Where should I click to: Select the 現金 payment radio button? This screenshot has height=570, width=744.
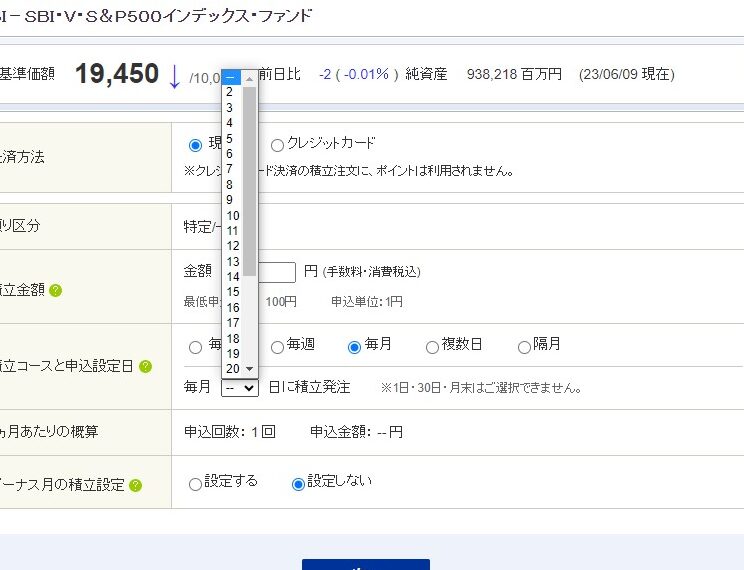pyautogui.click(x=195, y=145)
